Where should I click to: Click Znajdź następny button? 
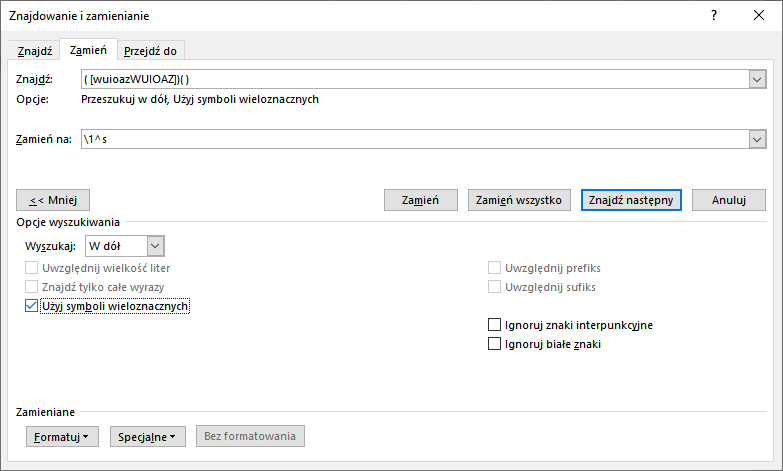[x=631, y=200]
